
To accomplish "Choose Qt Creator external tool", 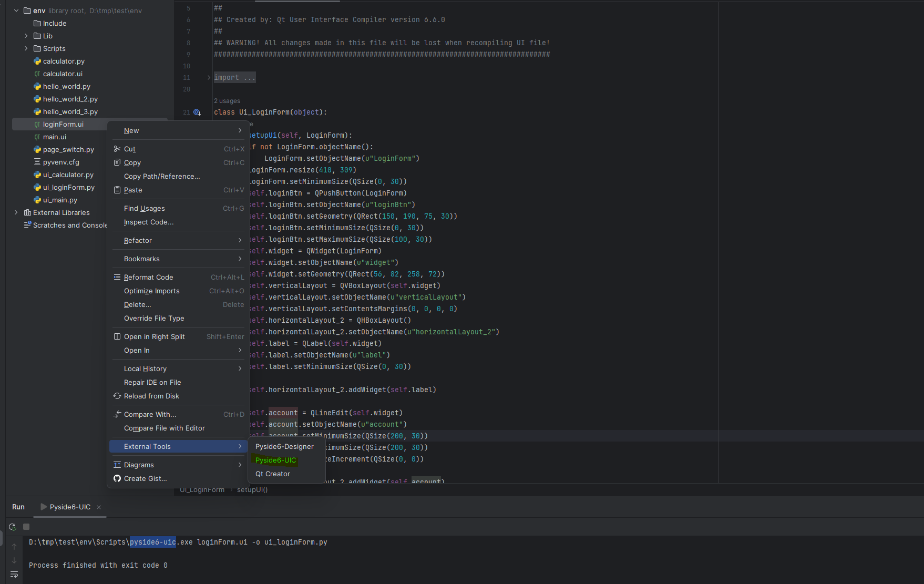I will pos(286,474).
